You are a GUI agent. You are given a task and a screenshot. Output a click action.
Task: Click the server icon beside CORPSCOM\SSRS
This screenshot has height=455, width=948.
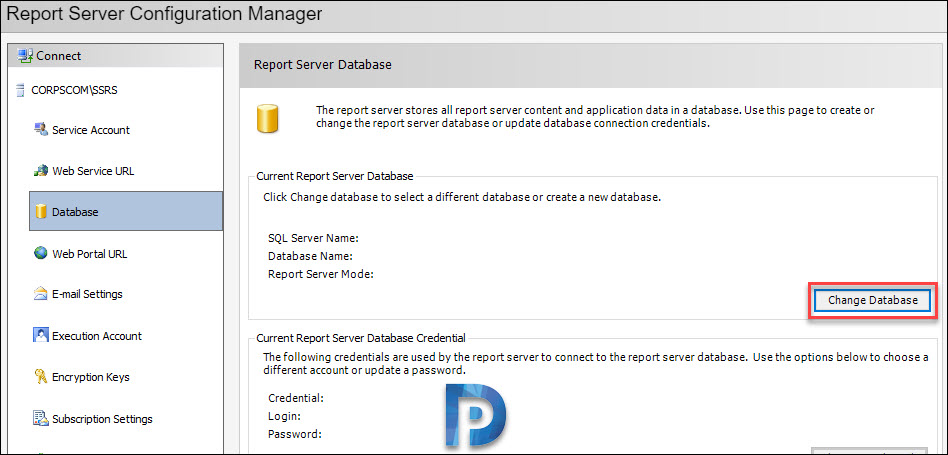20,91
